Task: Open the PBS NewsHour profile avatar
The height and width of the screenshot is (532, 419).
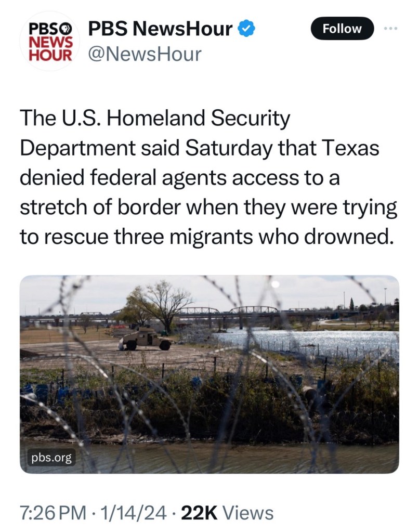Action: click(x=50, y=41)
